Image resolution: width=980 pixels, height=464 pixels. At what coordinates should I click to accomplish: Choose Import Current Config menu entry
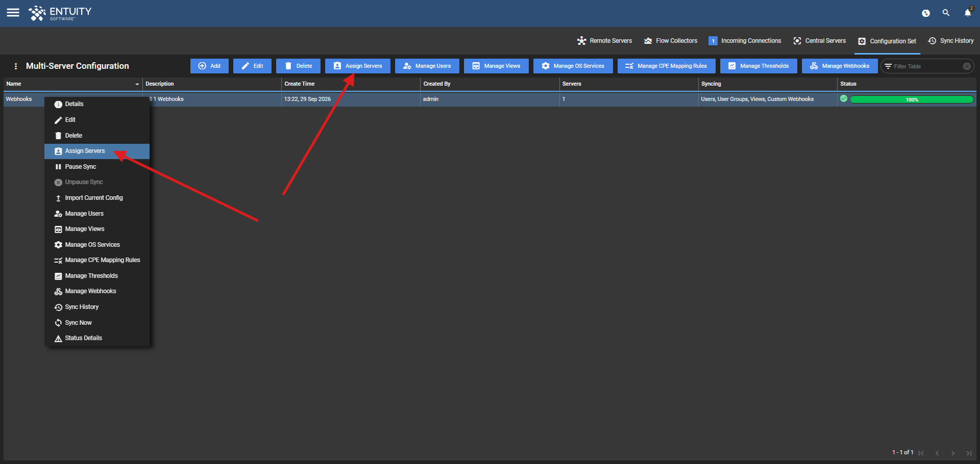97,198
